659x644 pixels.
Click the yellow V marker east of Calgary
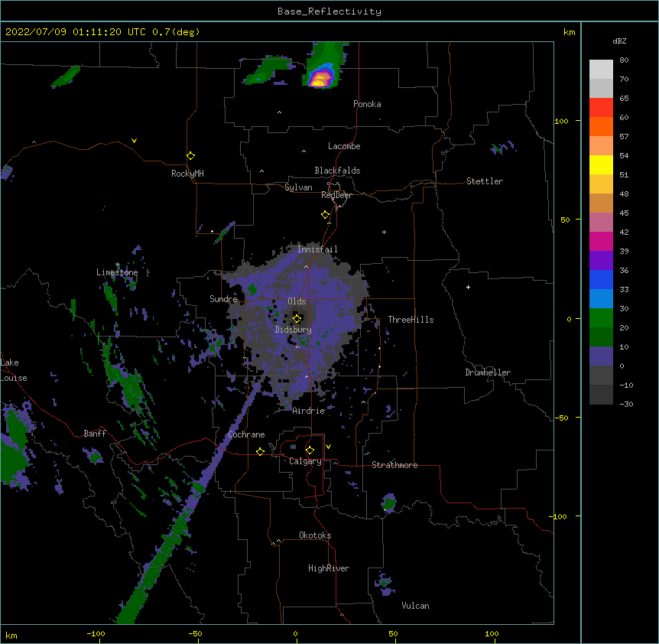point(328,447)
